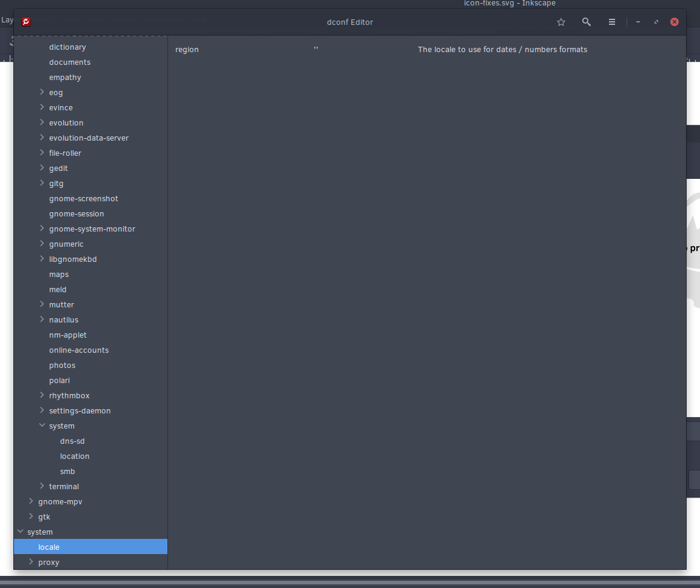
Task: Click the settings-daemon label
Action: pos(80,411)
